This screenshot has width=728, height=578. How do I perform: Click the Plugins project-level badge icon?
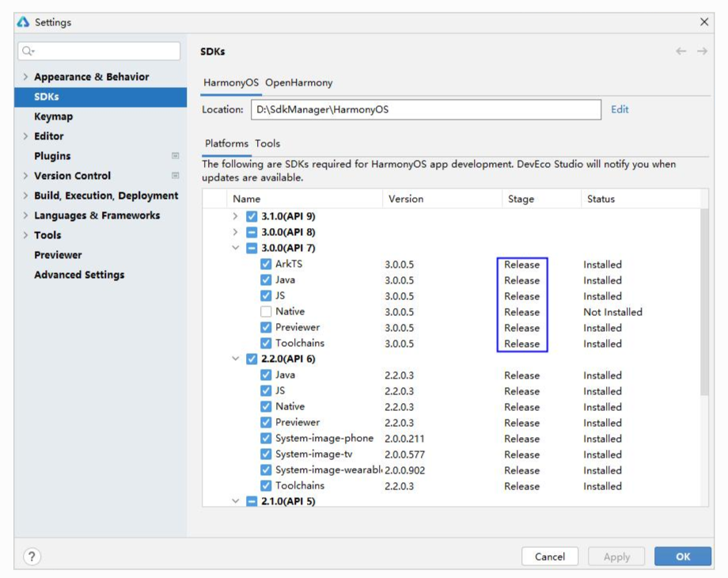point(175,156)
